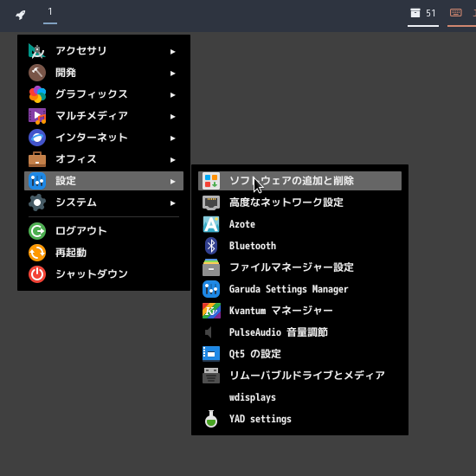Click the システム gear icon

click(x=37, y=203)
